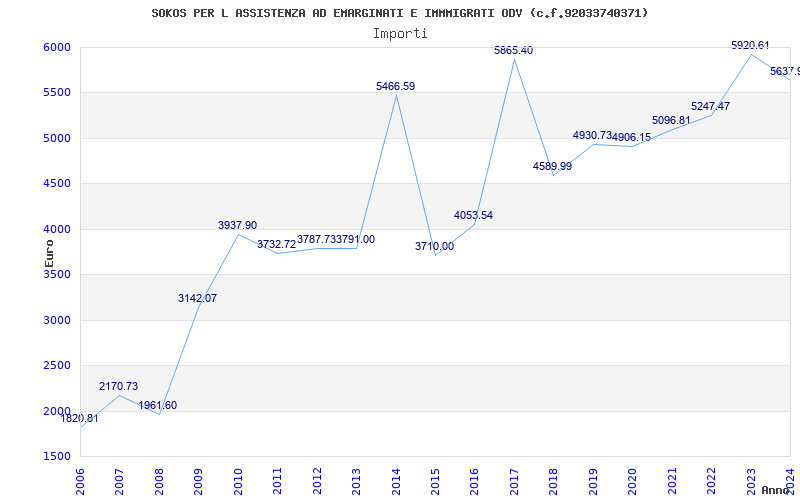Select the 4930.73 data label

pos(592,135)
